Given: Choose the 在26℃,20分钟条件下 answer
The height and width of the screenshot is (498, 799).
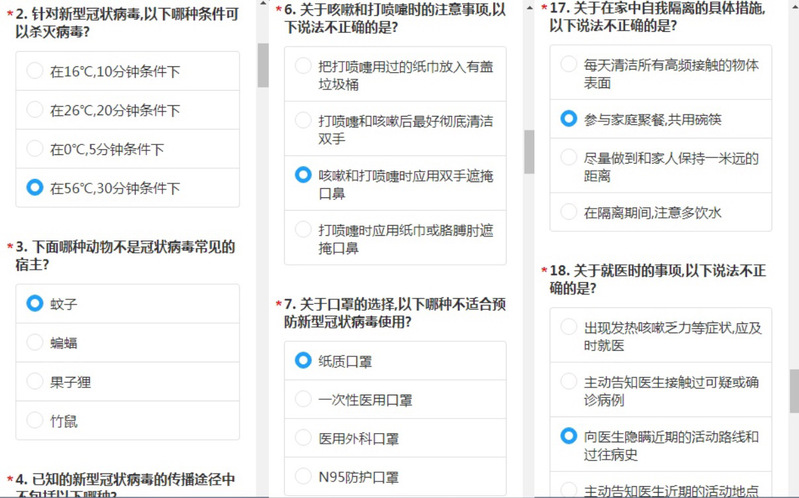Looking at the screenshot, I should pyautogui.click(x=36, y=110).
